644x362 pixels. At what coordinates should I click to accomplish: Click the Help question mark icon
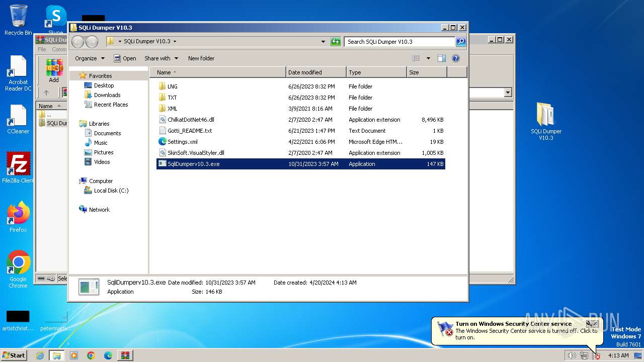click(456, 58)
